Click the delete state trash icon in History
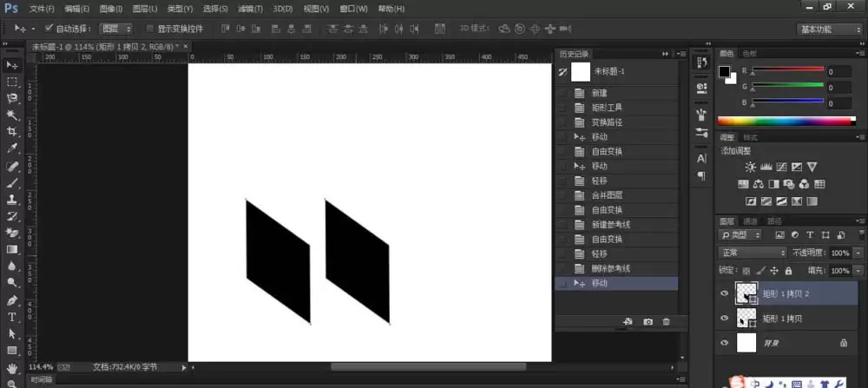Screen dimensions: 868x388 tap(666, 321)
